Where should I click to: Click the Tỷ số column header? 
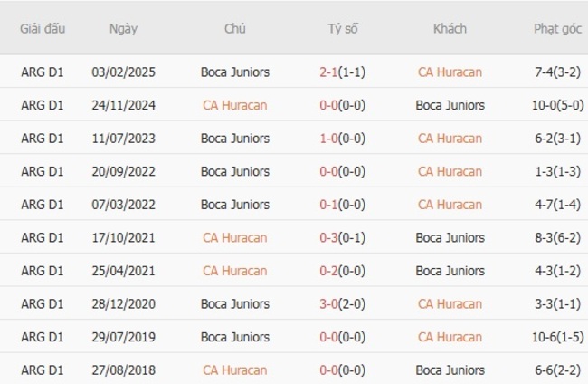pos(342,28)
